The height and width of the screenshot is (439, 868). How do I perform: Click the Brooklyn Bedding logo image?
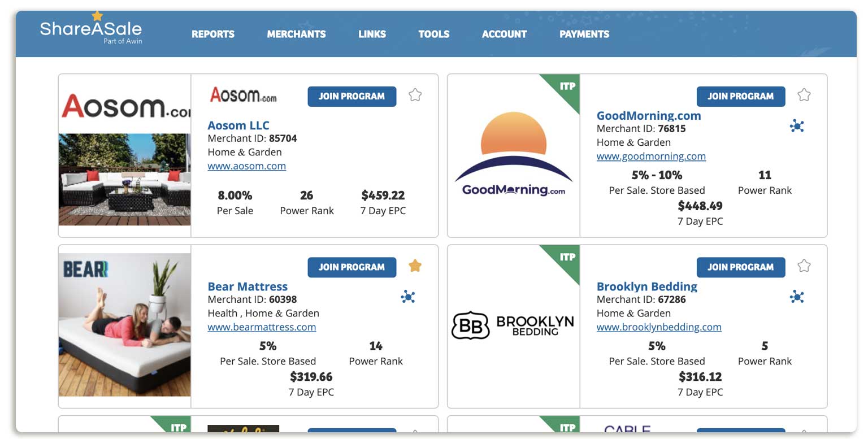pyautogui.click(x=513, y=325)
